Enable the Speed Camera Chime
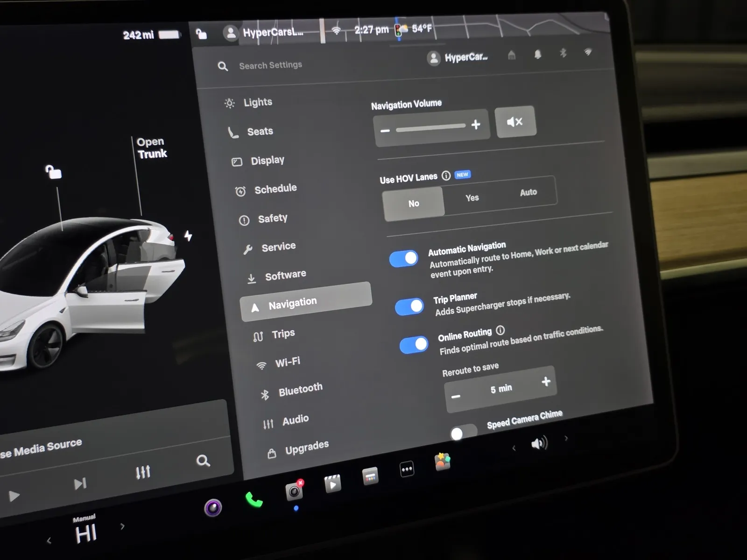This screenshot has height=560, width=747. [463, 433]
